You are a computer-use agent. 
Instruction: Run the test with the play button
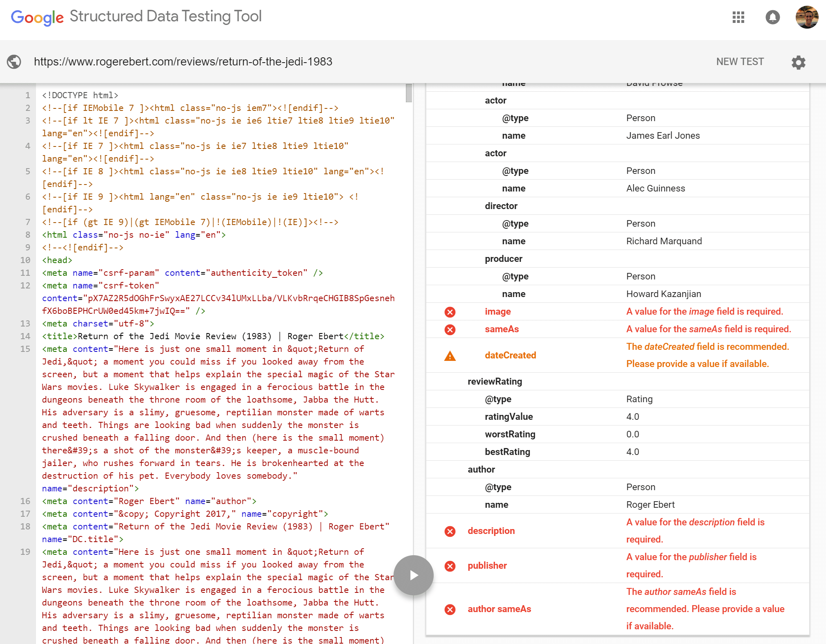click(x=414, y=575)
